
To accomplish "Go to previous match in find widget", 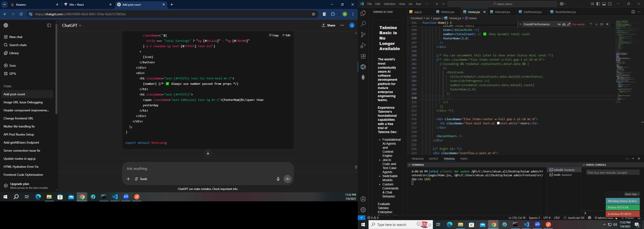I will pyautogui.click(x=591, y=24).
